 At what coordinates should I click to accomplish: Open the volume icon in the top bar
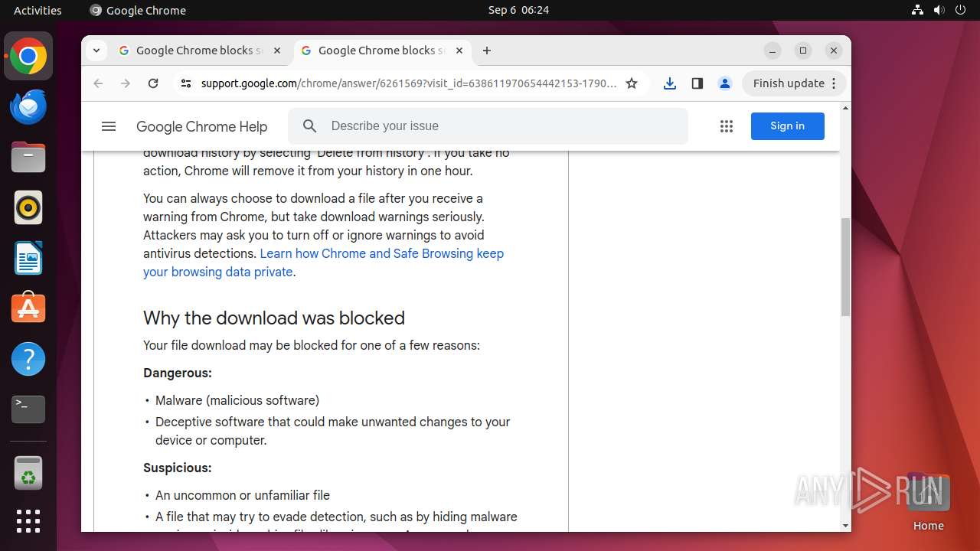coord(939,10)
